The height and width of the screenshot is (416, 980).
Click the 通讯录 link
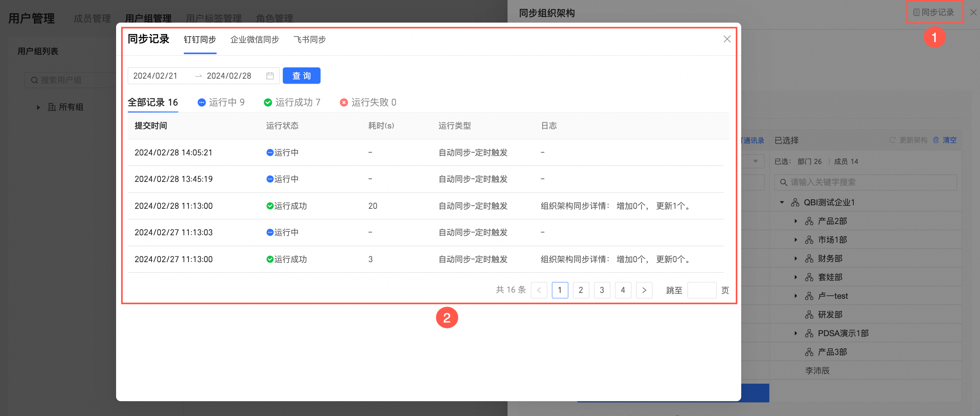click(753, 140)
